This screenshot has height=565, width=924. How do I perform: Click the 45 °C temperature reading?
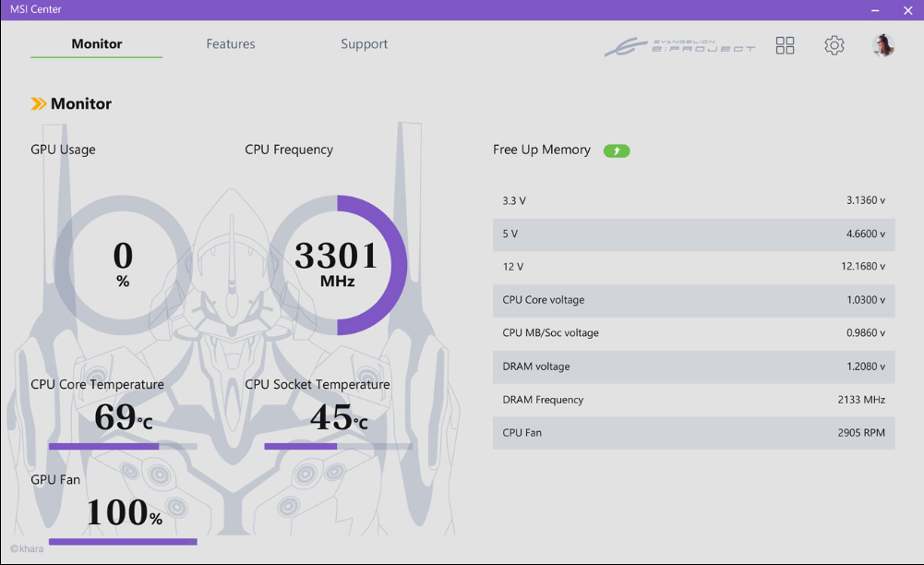click(339, 417)
